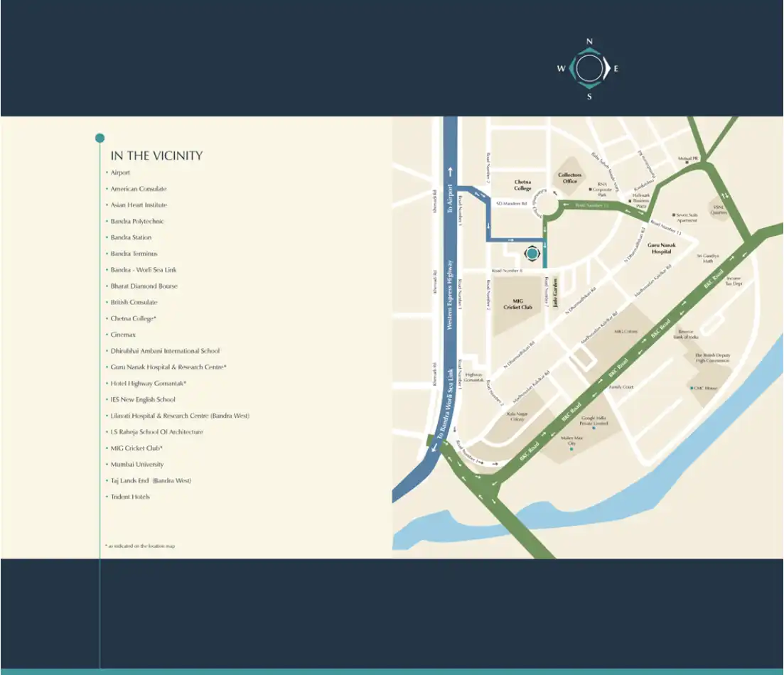
Task: Select the MIG Cricket Club block on map
Action: pos(517,304)
